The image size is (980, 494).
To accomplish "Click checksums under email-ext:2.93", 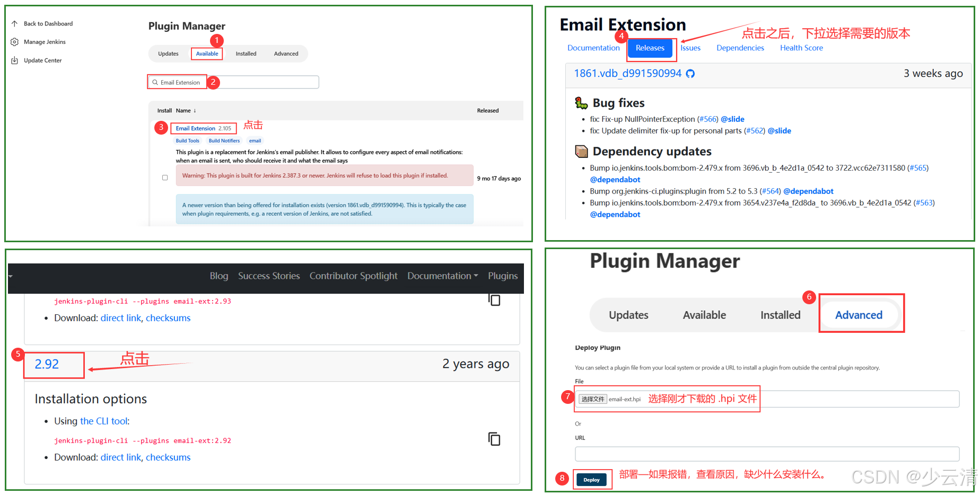I will coord(168,318).
